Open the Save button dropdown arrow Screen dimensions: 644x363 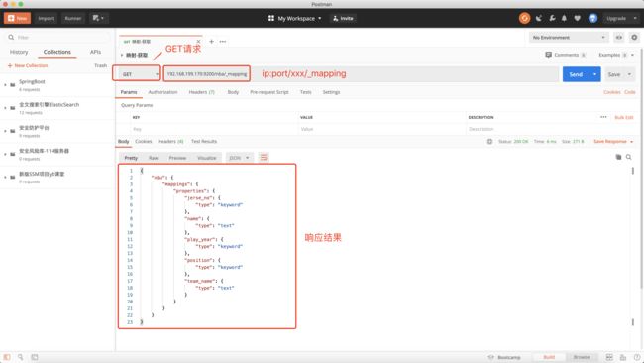click(x=629, y=74)
